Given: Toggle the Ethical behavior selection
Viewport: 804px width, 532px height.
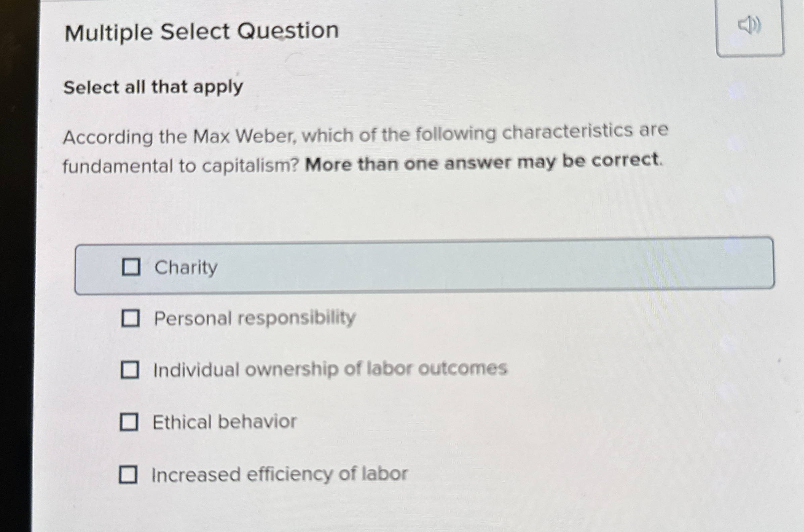Looking at the screenshot, I should click(130, 422).
